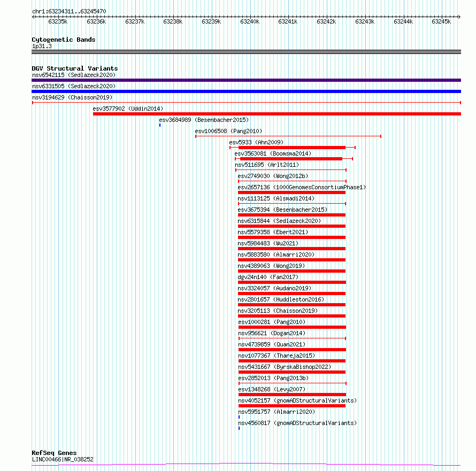Click the 63235k ruler position

pyautogui.click(x=58, y=21)
